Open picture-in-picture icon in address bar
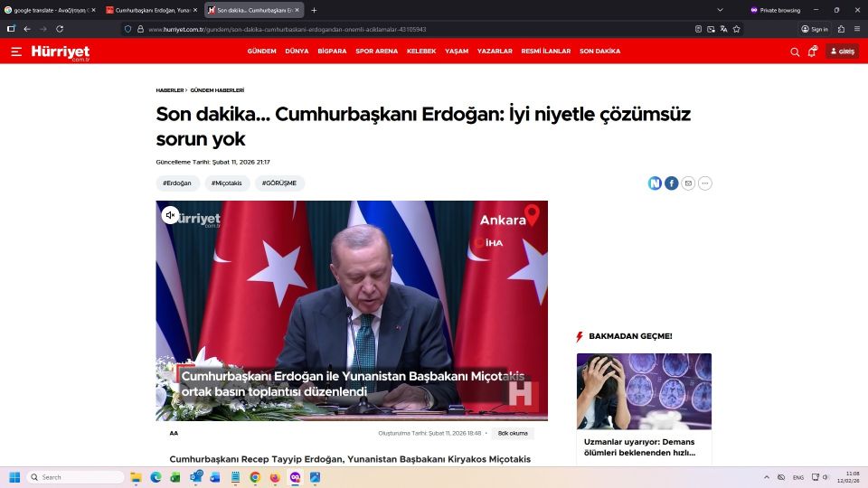This screenshot has height=488, width=868. [711, 29]
